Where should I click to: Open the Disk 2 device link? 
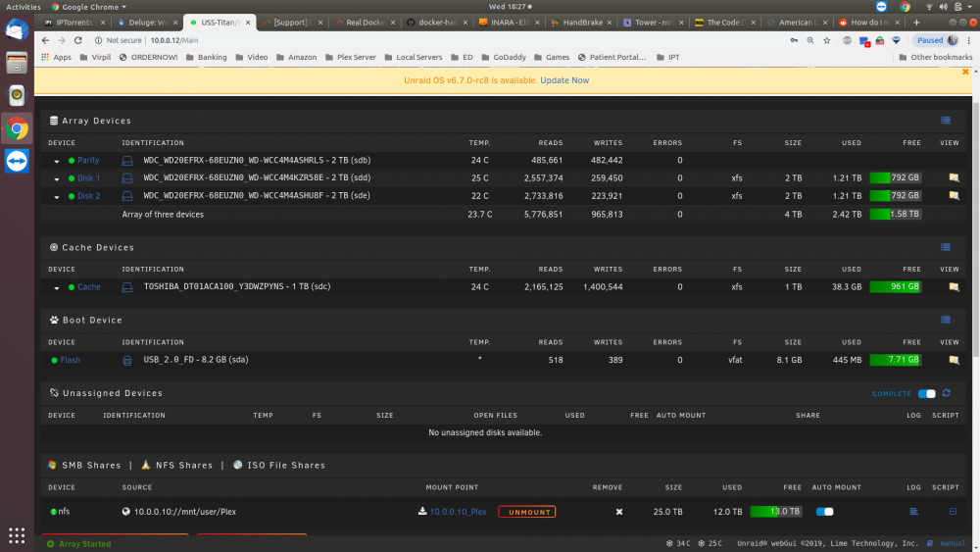(89, 196)
